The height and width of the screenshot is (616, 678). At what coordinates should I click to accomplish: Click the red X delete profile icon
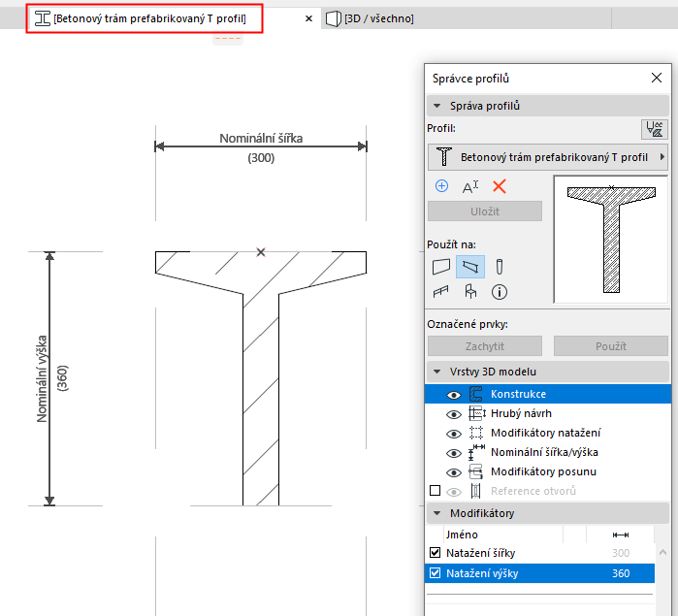[500, 186]
